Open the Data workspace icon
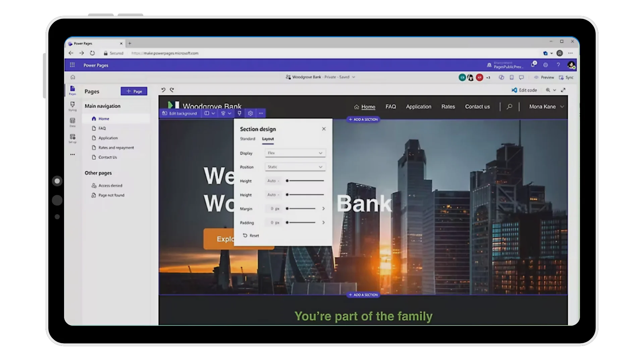This screenshot has width=644, height=362. tap(72, 122)
